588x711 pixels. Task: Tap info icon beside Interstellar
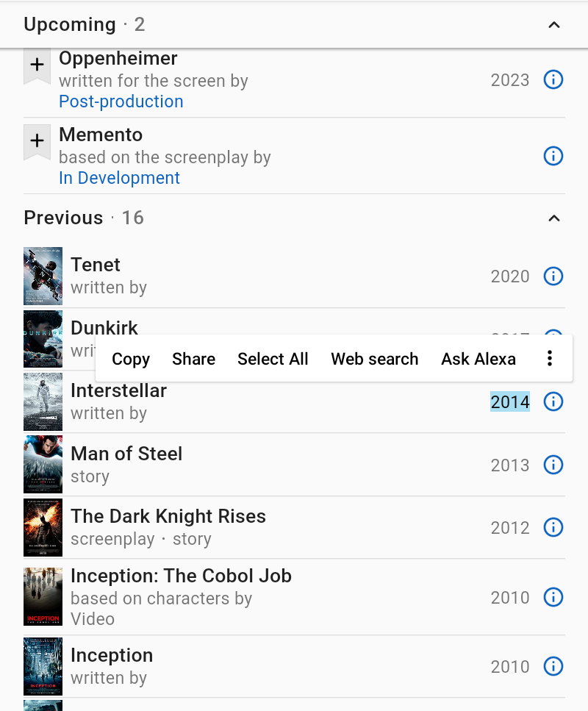coord(553,401)
